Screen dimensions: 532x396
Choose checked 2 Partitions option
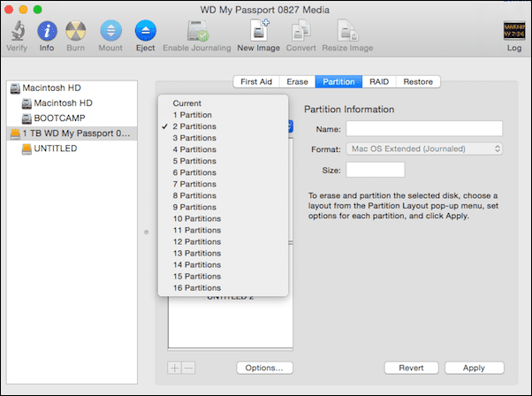(224, 126)
